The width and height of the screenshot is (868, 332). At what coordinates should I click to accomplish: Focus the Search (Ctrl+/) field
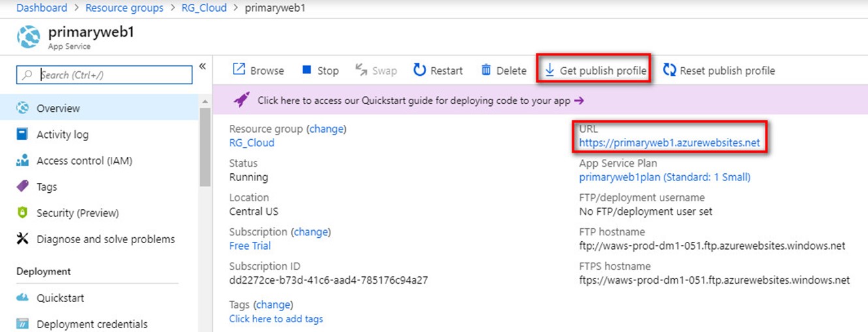point(104,75)
